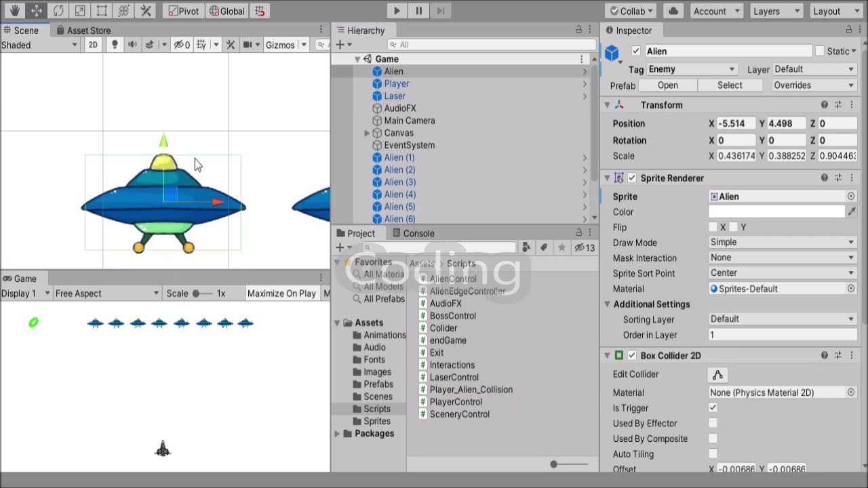This screenshot has width=868, height=488.
Task: Click prefab Select button
Action: coord(730,85)
